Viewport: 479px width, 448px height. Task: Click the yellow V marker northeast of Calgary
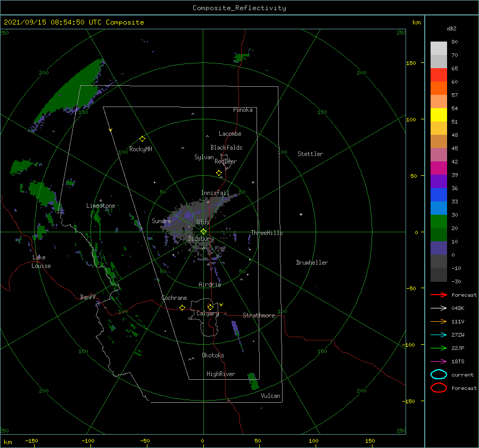click(221, 305)
